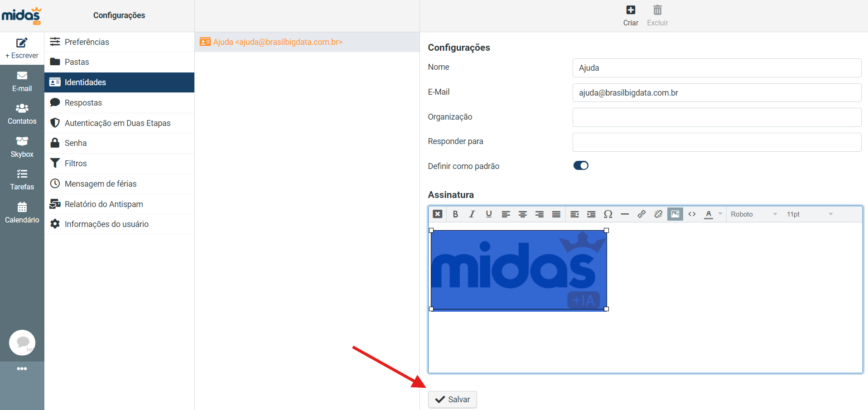Open the Roboto font family dropdown
This screenshot has height=410, width=868.
click(x=753, y=214)
